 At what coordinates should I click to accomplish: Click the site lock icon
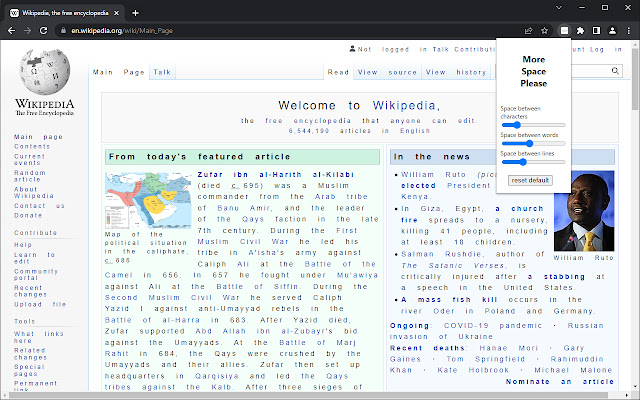tap(63, 31)
